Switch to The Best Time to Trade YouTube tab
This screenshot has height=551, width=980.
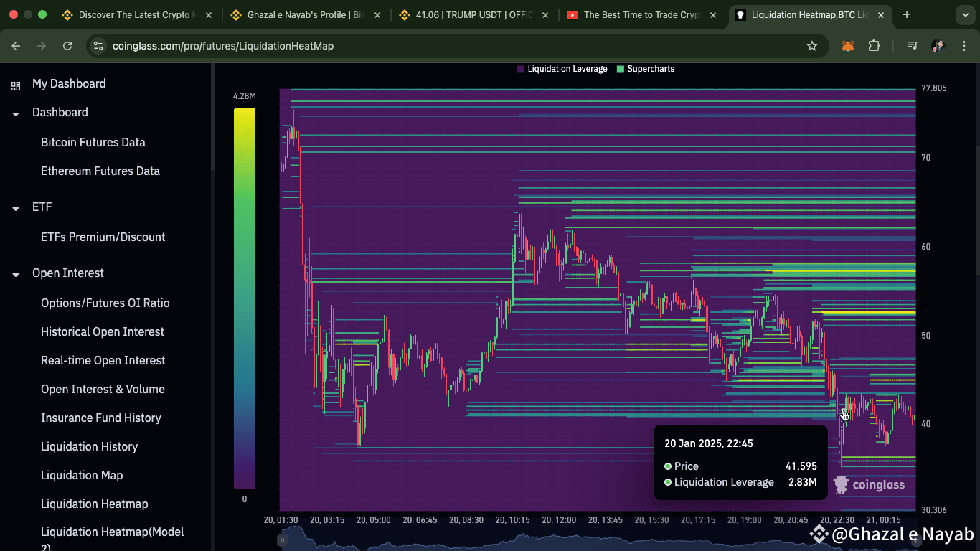pyautogui.click(x=642, y=14)
